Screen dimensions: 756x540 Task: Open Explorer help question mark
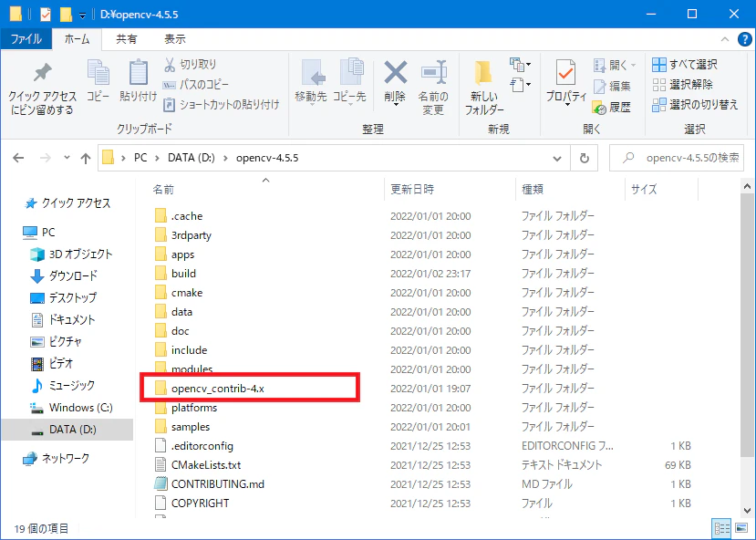coord(744,39)
